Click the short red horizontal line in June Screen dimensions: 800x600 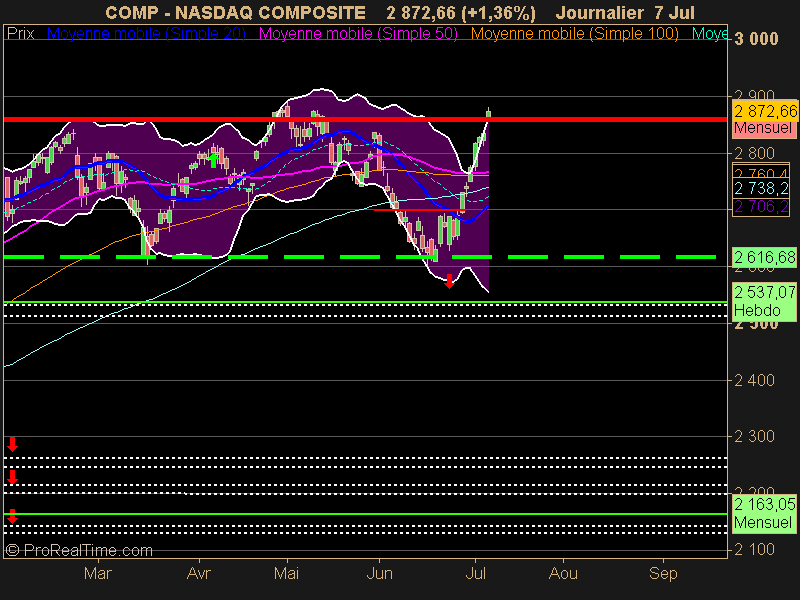[x=419, y=210]
